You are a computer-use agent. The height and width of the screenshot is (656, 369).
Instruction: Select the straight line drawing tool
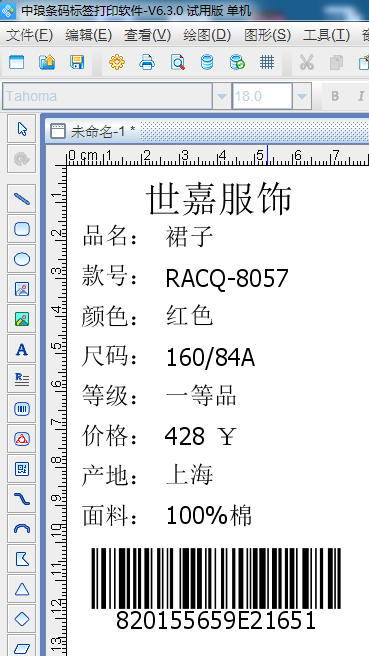[x=22, y=198]
